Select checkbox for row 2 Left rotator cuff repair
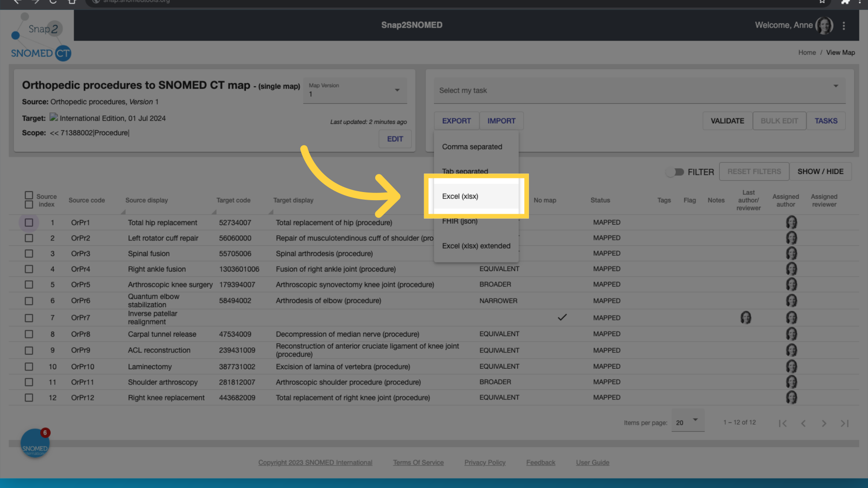Image resolution: width=868 pixels, height=488 pixels. (29, 238)
